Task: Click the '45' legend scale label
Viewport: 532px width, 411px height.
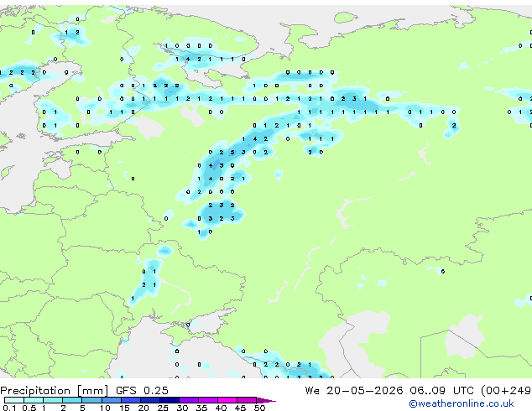Action: 240,408
